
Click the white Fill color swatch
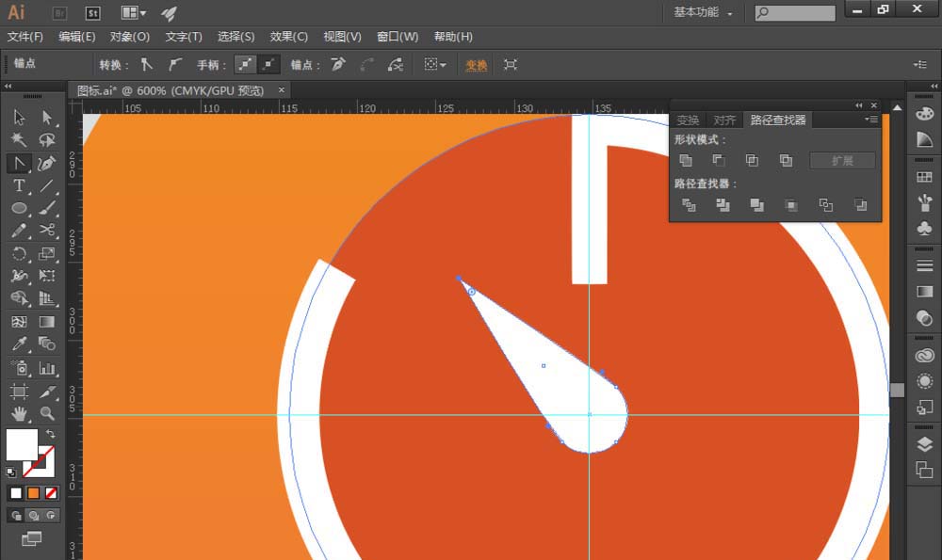point(22,445)
